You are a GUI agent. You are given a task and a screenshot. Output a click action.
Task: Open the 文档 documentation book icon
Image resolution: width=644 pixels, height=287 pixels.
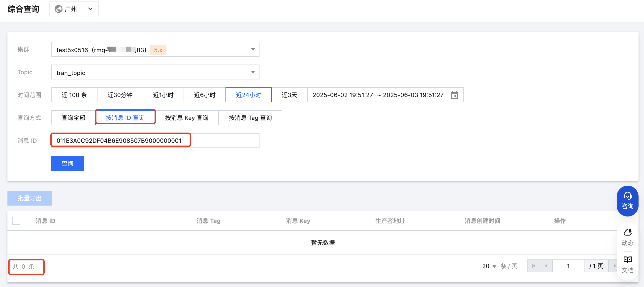point(627,264)
